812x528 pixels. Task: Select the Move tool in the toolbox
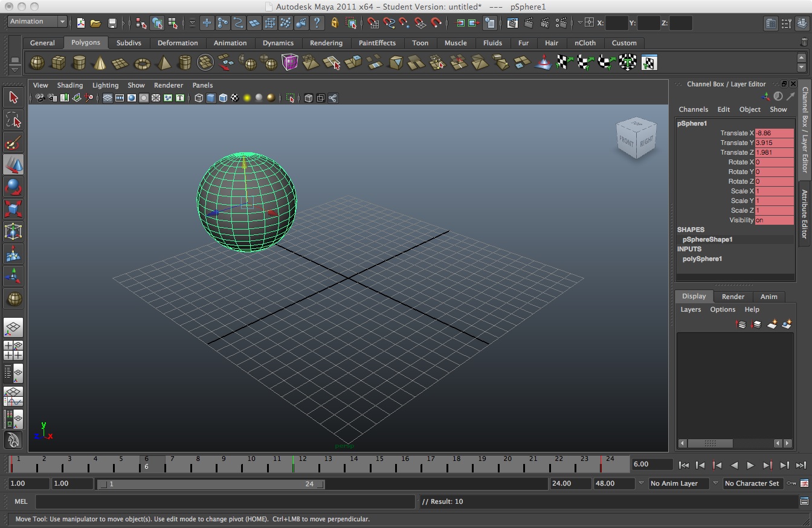[13, 164]
